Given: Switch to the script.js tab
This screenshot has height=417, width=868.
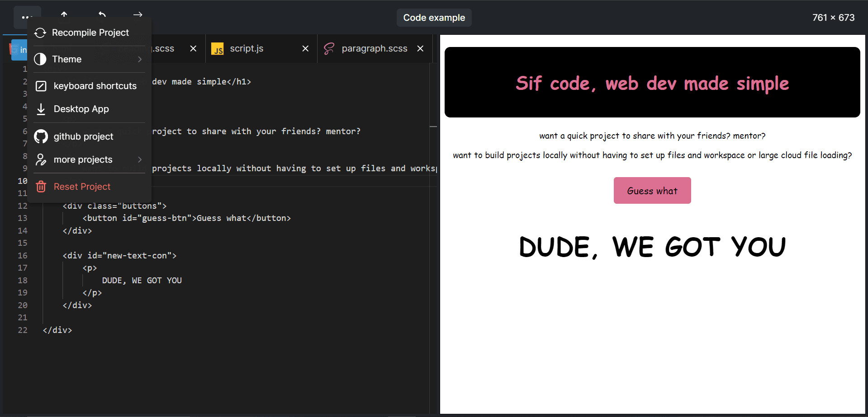Looking at the screenshot, I should (247, 48).
